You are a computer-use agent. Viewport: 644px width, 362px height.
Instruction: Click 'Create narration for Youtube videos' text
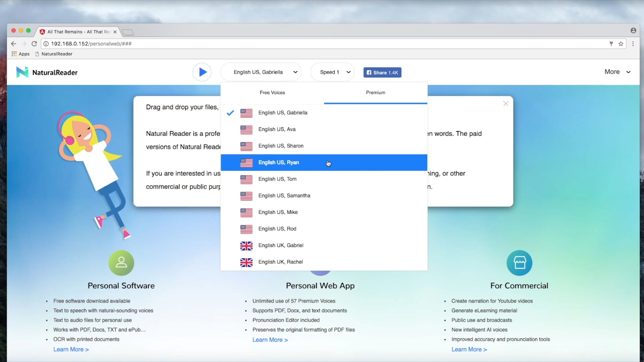(492, 301)
